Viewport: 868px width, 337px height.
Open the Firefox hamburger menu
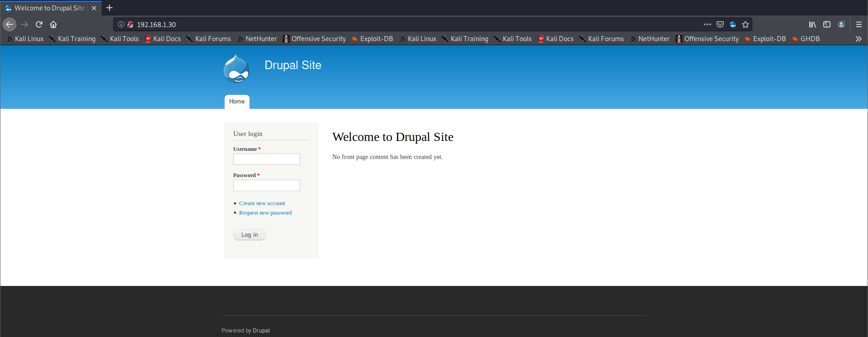pos(859,24)
